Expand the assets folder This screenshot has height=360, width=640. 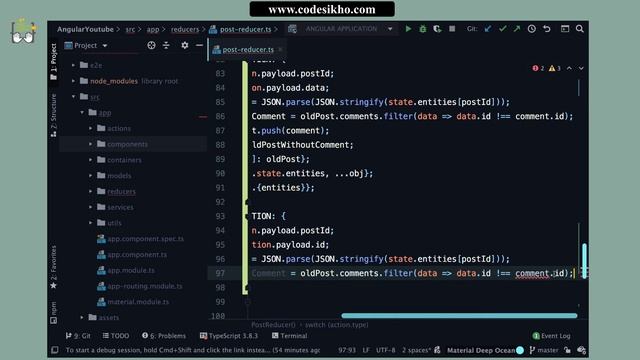(x=82, y=317)
